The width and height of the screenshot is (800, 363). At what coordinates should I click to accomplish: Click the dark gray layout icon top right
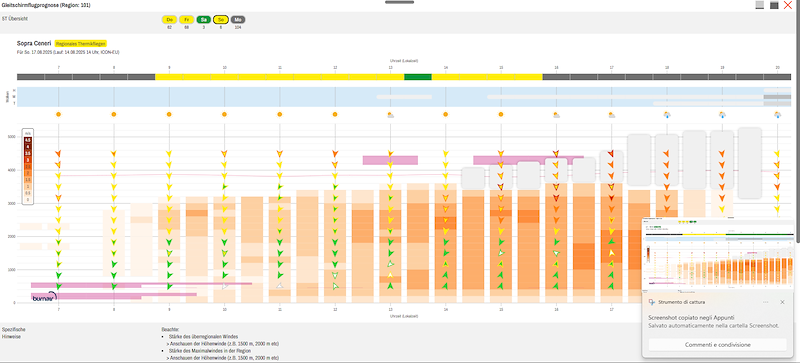coord(773,5)
